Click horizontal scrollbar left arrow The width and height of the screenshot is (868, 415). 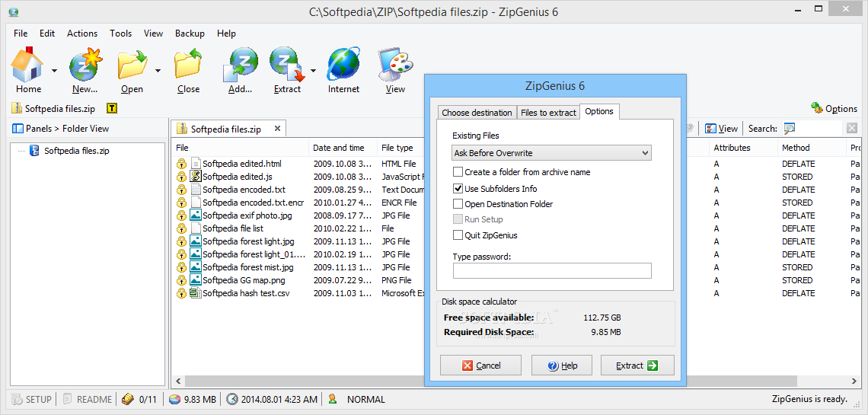pyautogui.click(x=179, y=381)
